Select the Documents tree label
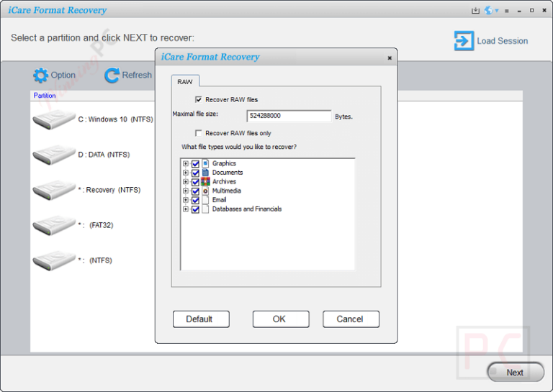This screenshot has height=392, width=553. (x=228, y=173)
